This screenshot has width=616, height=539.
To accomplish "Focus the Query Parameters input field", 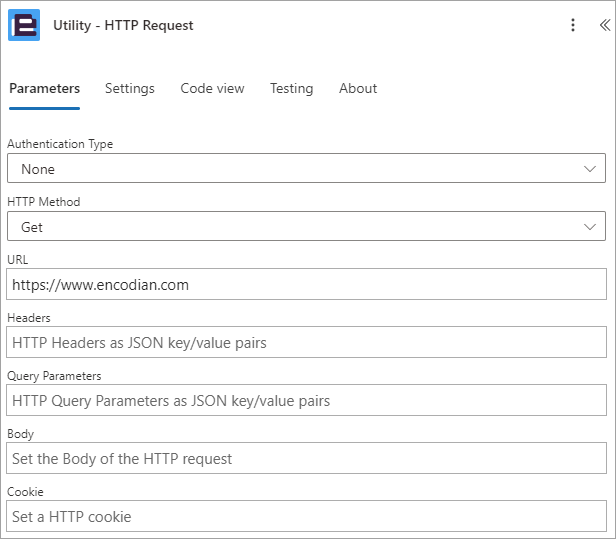I will pyautogui.click(x=306, y=400).
